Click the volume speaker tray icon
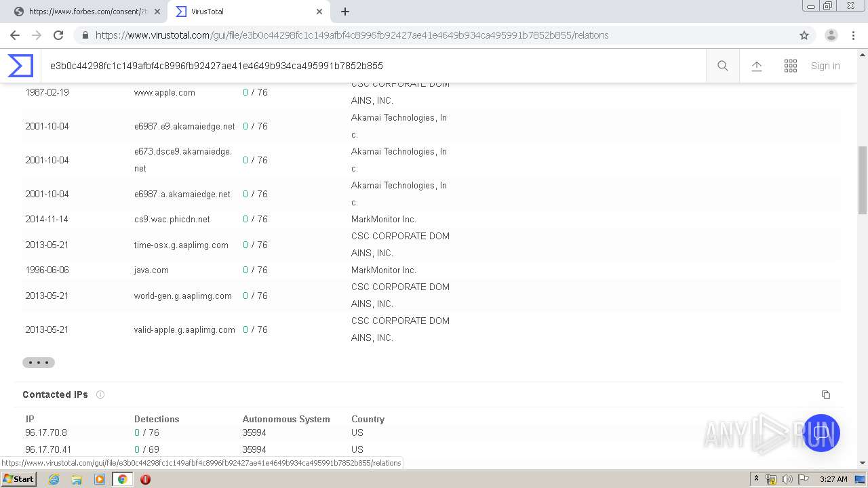This screenshot has width=868, height=488. (x=787, y=479)
